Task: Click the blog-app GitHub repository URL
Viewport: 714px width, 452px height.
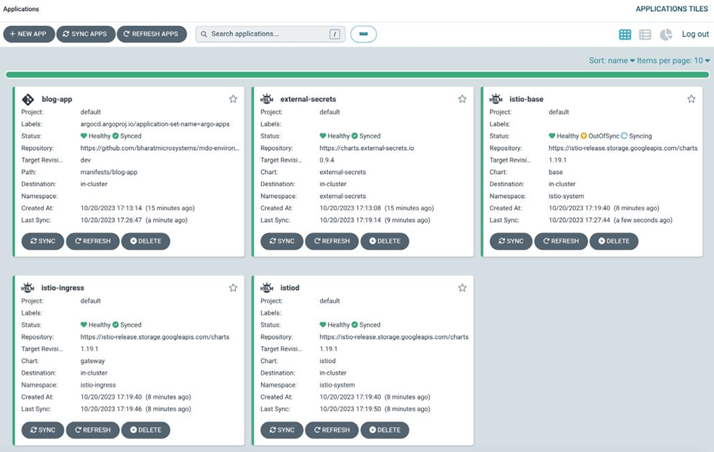Action: [x=160, y=148]
